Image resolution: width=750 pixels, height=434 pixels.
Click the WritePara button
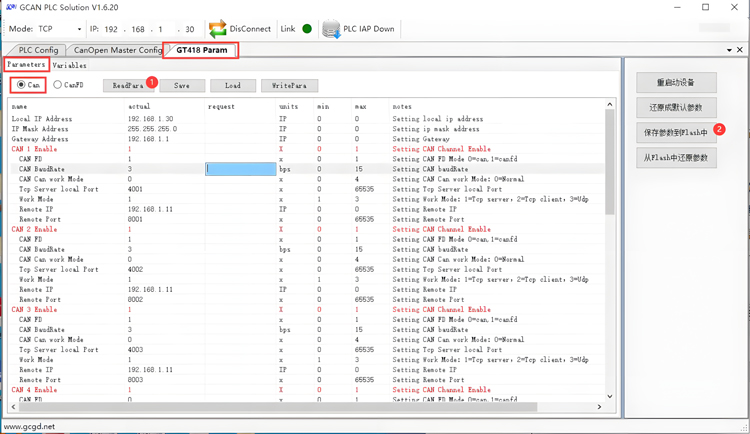pyautogui.click(x=289, y=86)
